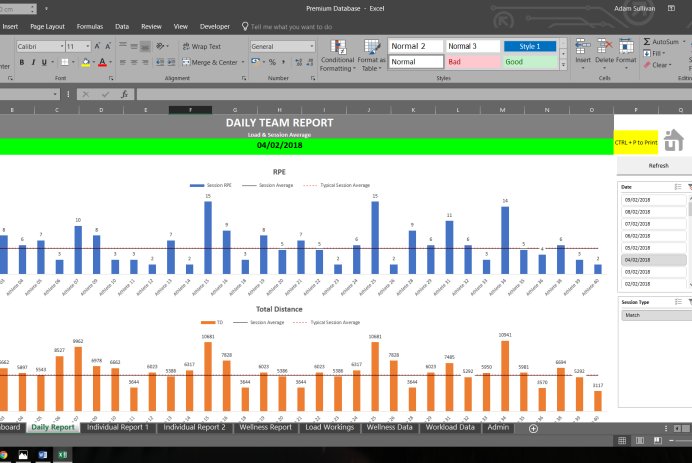Select 07/02/2018 in Date slicer
Viewport: 692px width, 463px height.
(654, 224)
